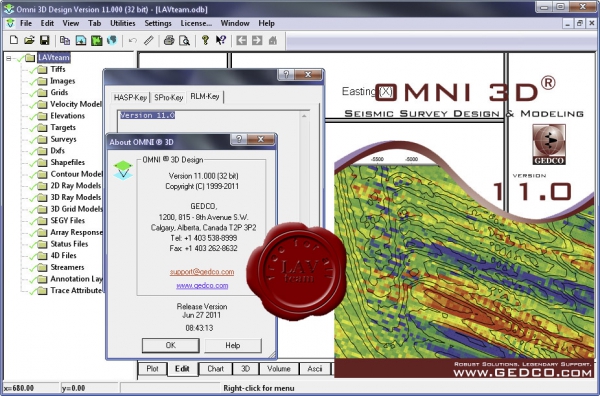
Task: Collapse the LAVteam project tree node
Action: click(8, 58)
